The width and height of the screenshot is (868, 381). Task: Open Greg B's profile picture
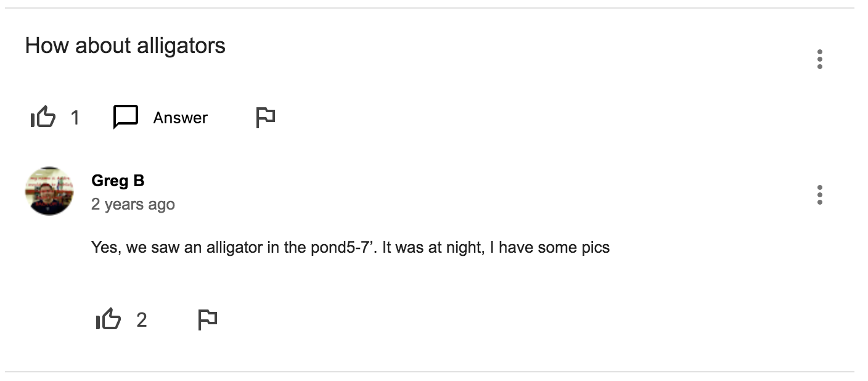point(49,190)
